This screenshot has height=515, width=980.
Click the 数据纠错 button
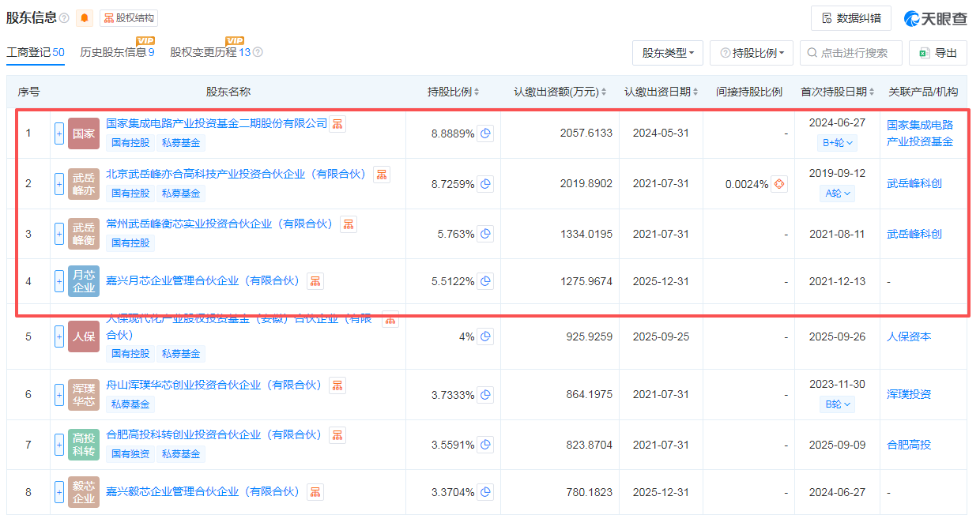(851, 18)
